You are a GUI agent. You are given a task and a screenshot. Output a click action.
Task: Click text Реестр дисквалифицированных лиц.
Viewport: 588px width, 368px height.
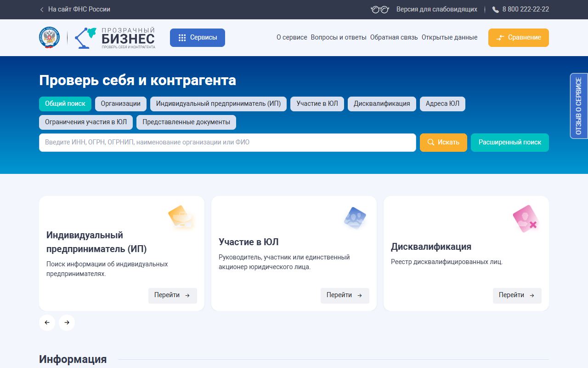tap(447, 262)
